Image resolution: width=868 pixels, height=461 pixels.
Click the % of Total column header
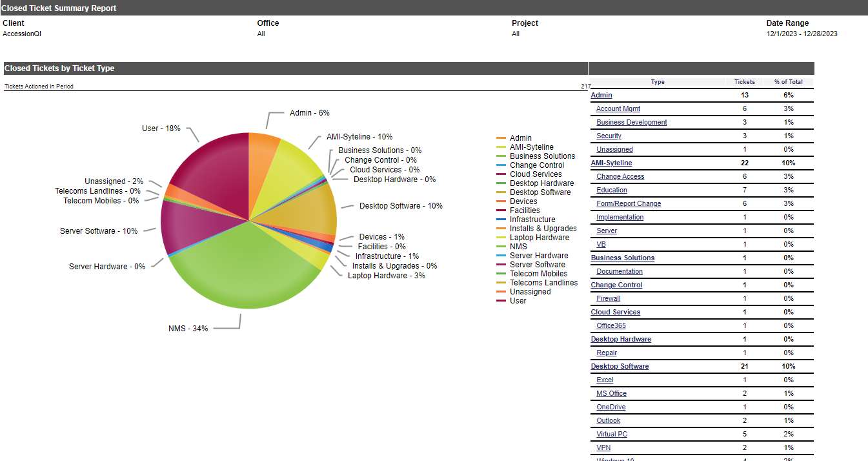tap(789, 82)
